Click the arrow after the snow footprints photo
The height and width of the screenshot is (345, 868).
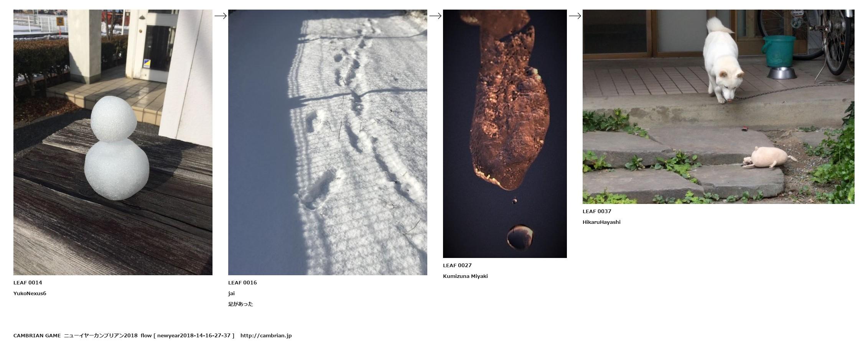(x=435, y=16)
